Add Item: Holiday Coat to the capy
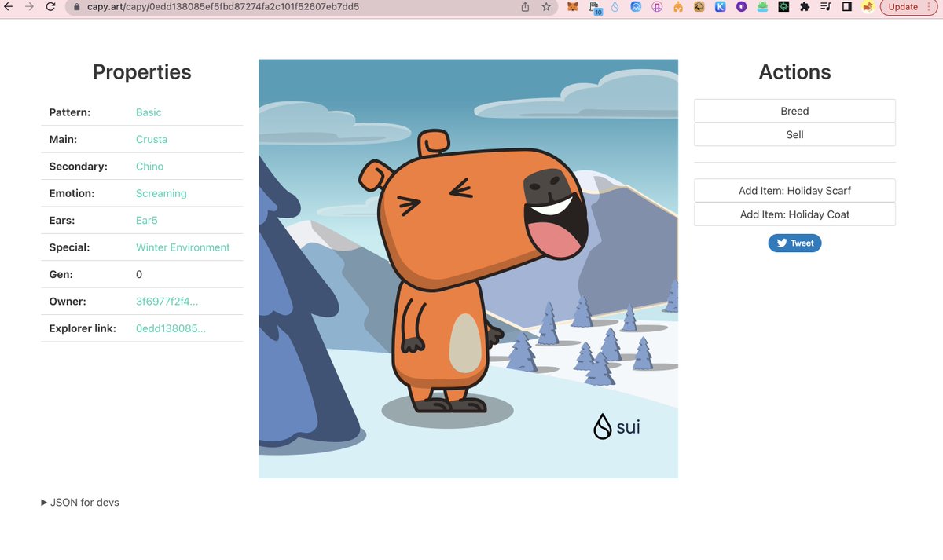 pos(794,214)
